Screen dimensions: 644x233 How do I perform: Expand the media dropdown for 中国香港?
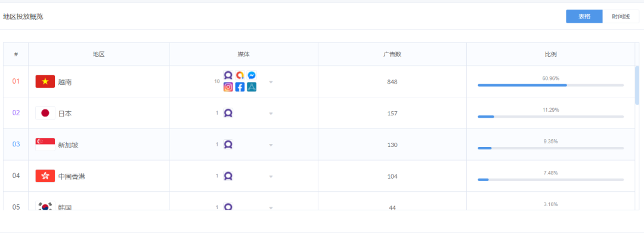tap(271, 176)
